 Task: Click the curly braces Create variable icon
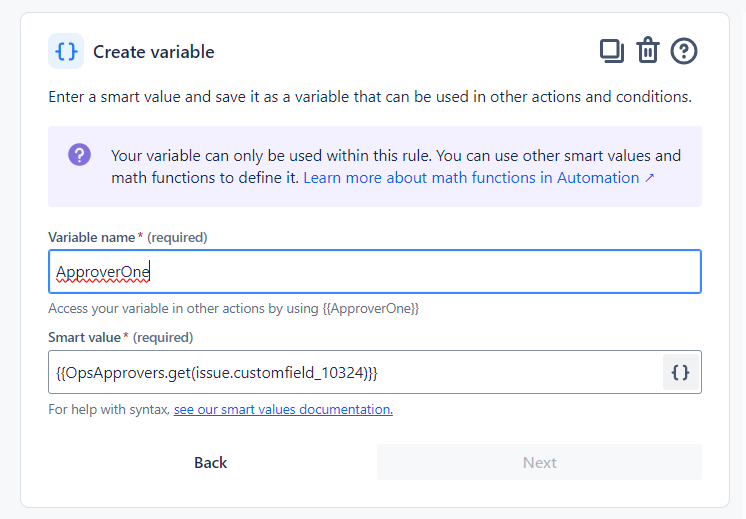[66, 51]
